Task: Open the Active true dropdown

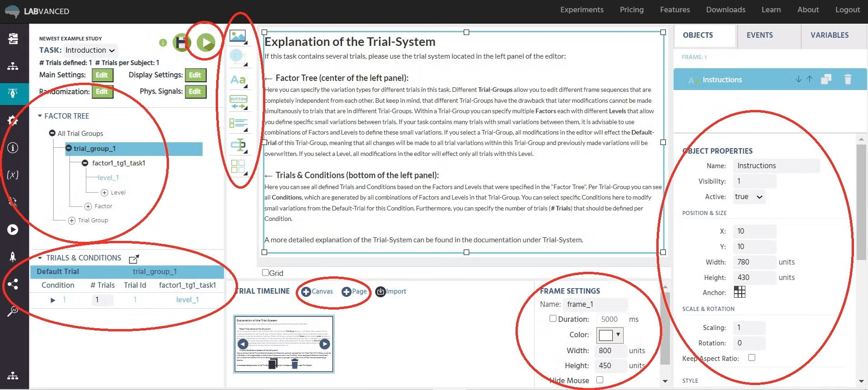Action: coord(749,197)
